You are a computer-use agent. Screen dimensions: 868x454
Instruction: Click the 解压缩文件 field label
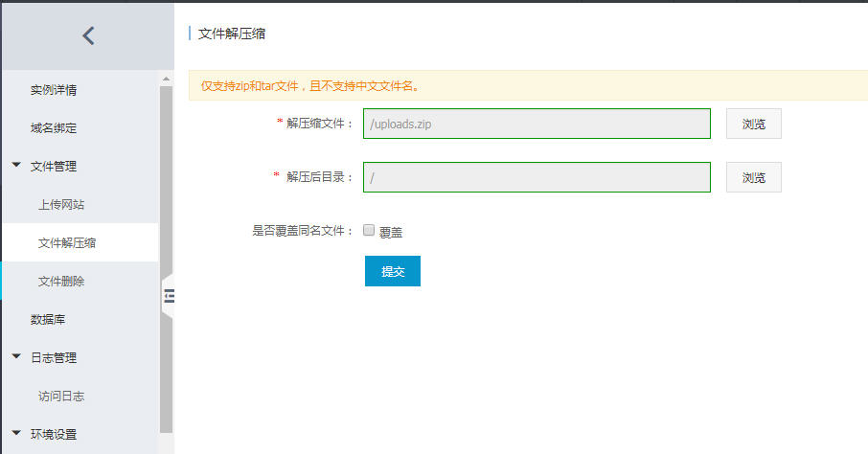click(x=319, y=124)
